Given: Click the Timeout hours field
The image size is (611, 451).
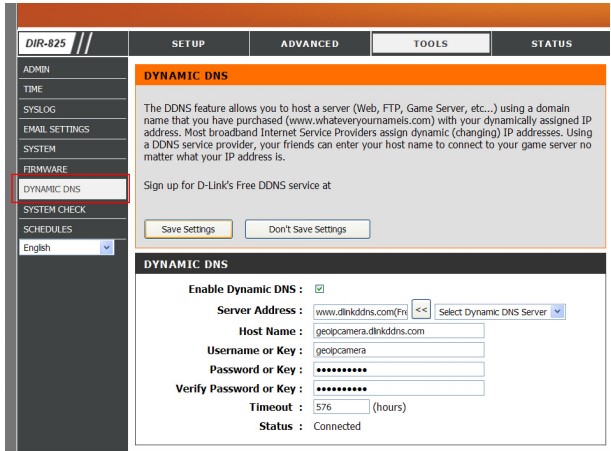Looking at the screenshot, I should (341, 407).
